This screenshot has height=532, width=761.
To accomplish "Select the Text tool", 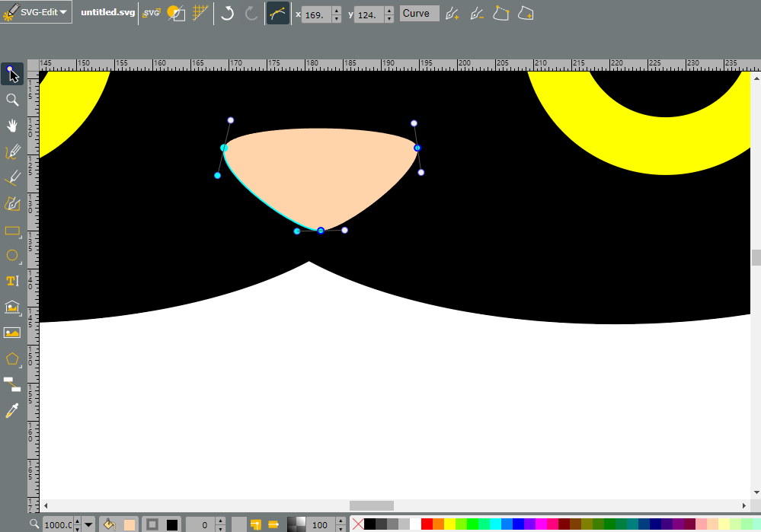I will coord(12,281).
